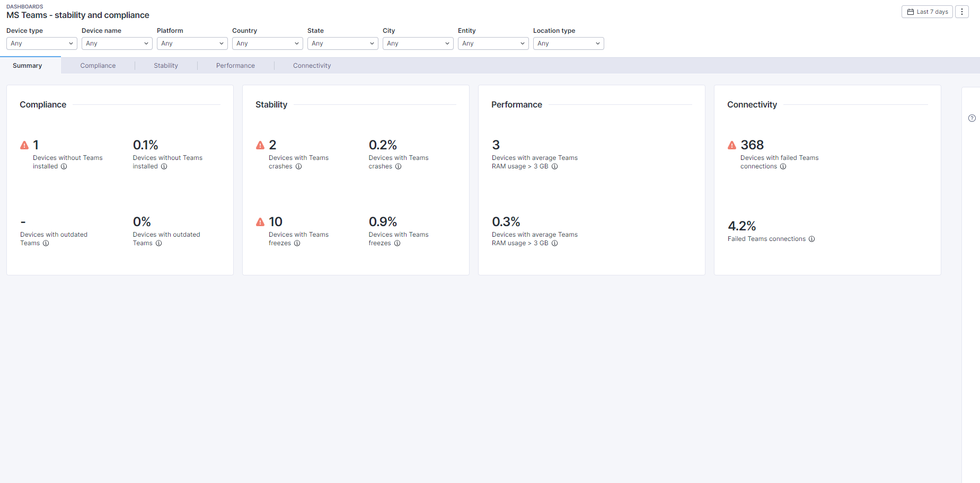Open the City filter dropdown

tap(418, 43)
